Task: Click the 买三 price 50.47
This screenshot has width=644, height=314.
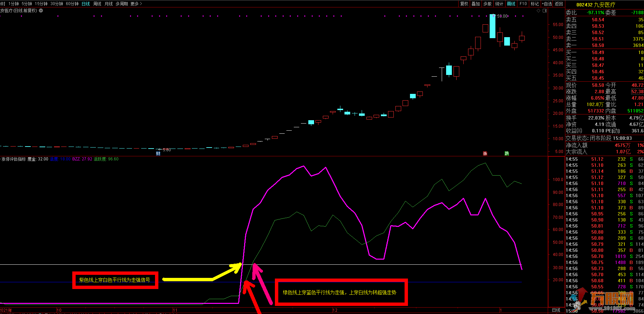Action: pos(598,65)
